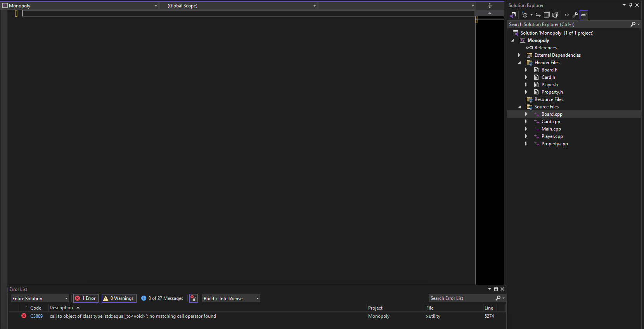Click the Error List panel title

click(18, 289)
